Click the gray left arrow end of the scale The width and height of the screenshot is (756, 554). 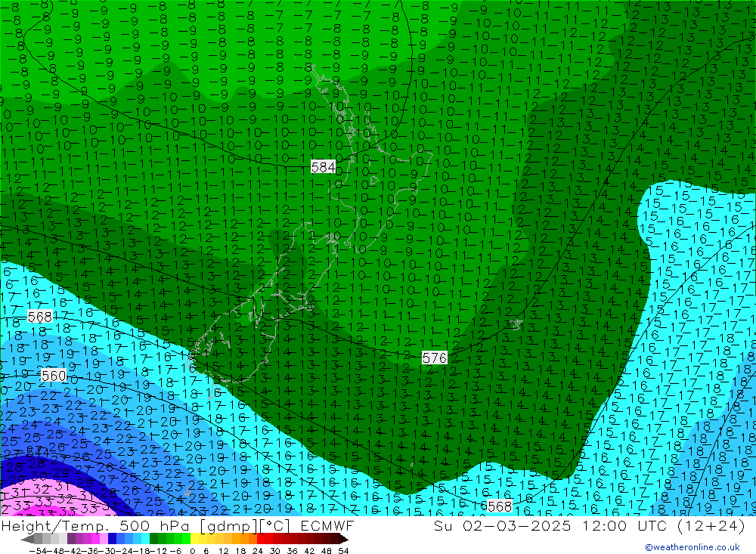[x=27, y=539]
